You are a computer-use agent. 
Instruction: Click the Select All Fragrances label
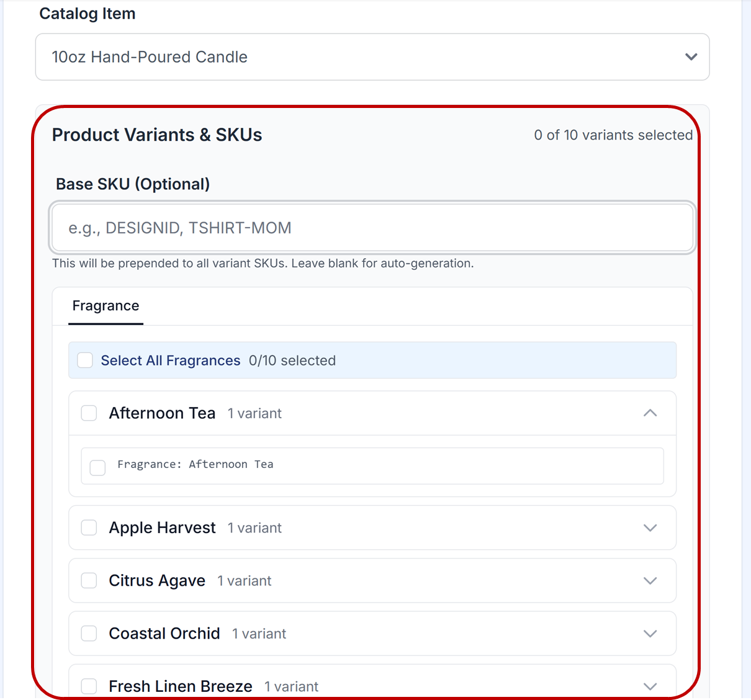pyautogui.click(x=170, y=361)
